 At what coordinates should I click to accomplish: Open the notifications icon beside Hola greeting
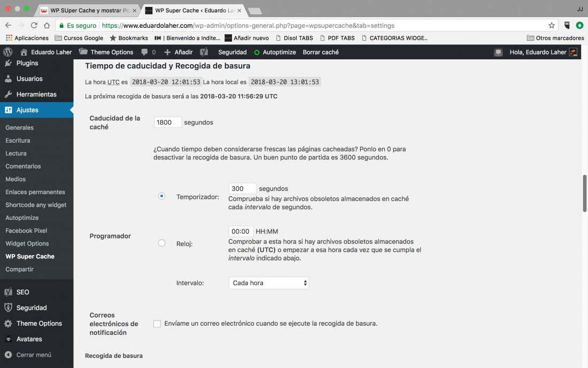(x=498, y=52)
